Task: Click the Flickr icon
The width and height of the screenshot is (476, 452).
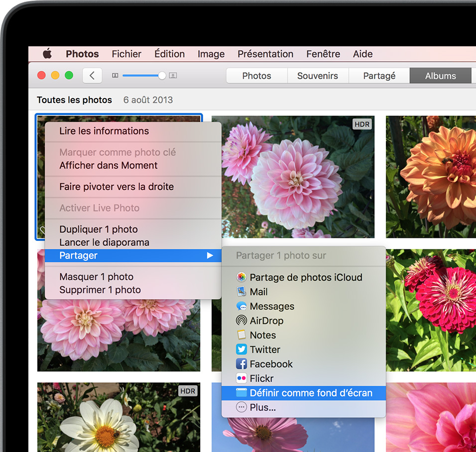Action: (x=241, y=378)
